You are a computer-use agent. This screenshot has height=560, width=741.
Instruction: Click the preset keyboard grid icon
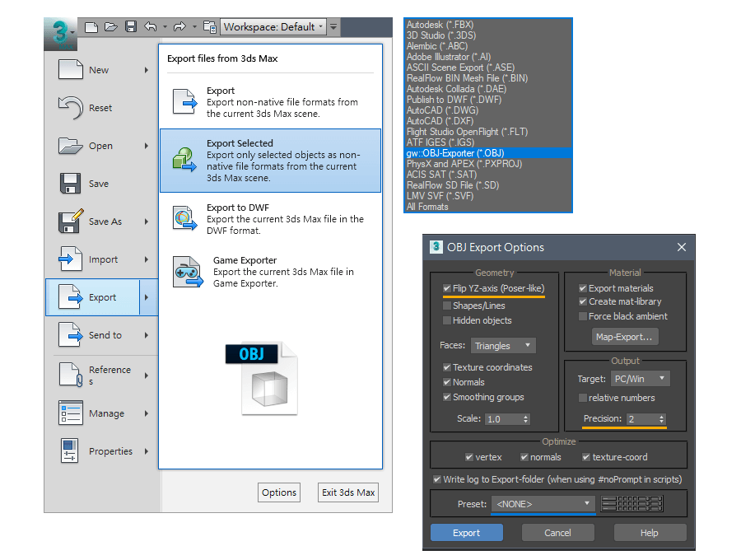631,504
